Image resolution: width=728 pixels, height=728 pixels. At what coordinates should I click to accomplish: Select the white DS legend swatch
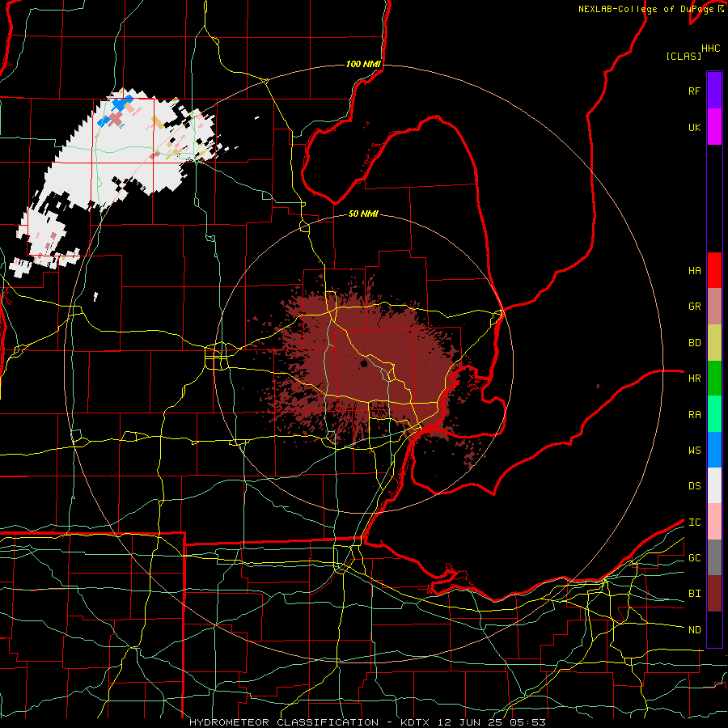[714, 485]
